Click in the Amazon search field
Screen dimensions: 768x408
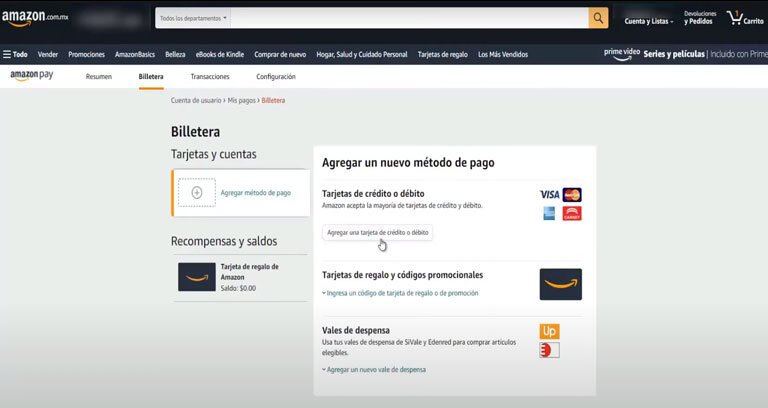pyautogui.click(x=409, y=18)
